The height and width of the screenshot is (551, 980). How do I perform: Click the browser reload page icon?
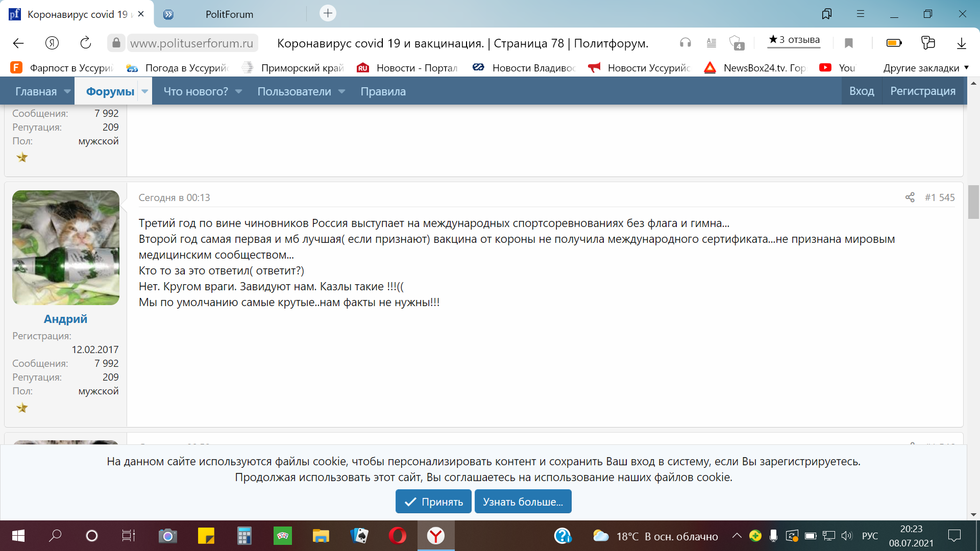[x=86, y=43]
